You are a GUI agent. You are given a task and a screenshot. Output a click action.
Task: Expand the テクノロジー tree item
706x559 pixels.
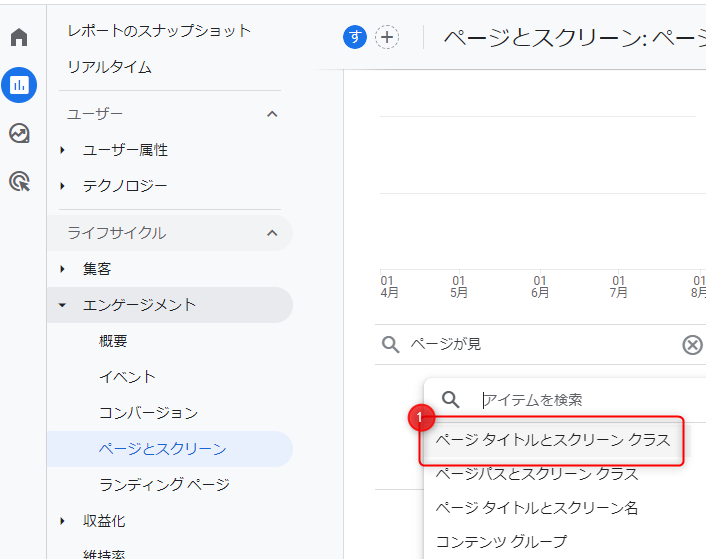(x=62, y=186)
